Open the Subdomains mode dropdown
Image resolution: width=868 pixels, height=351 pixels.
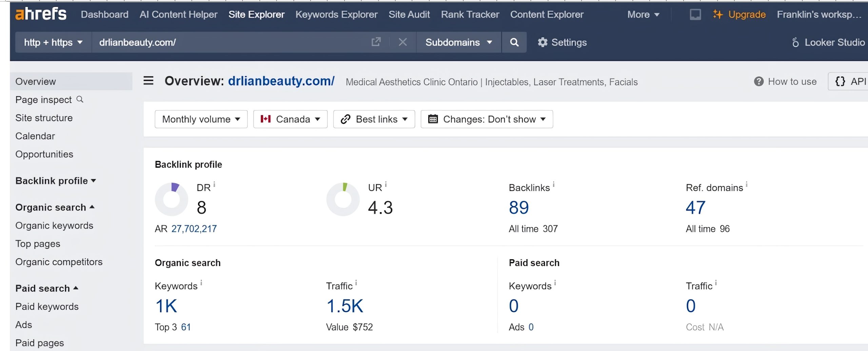click(x=459, y=42)
